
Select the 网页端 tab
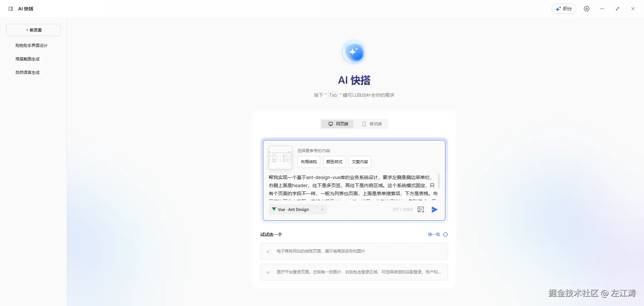click(337, 124)
